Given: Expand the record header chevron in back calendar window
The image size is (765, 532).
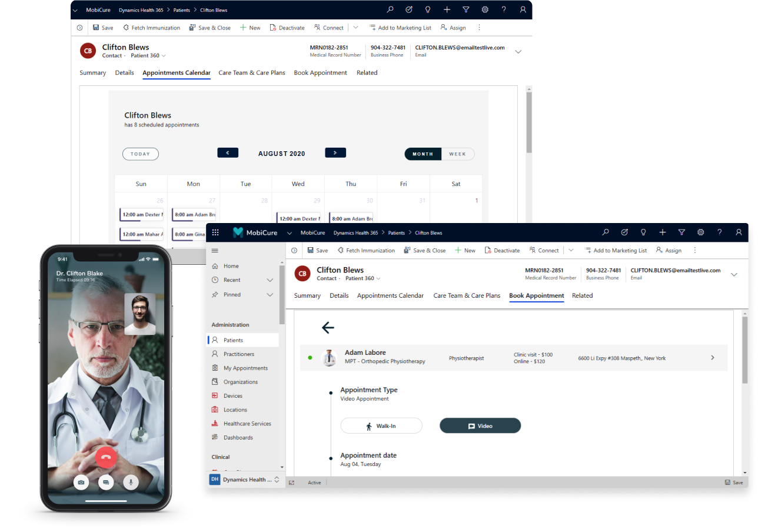Looking at the screenshot, I should tap(518, 52).
